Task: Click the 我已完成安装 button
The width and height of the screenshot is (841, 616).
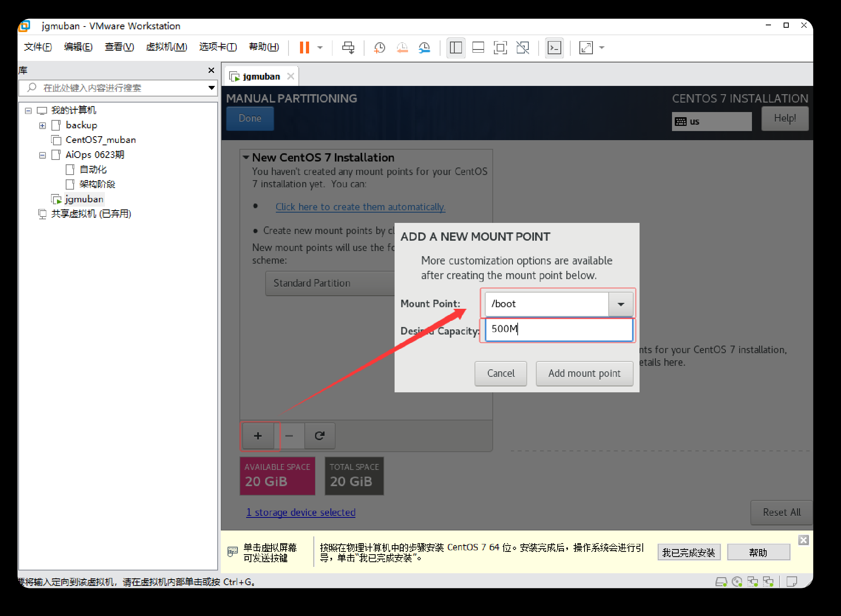Action: click(689, 552)
